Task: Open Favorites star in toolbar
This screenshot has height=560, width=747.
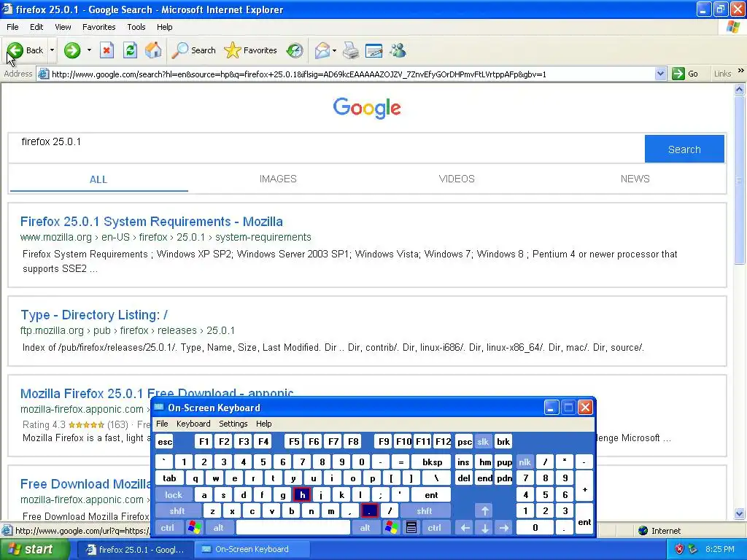Action: (x=233, y=50)
